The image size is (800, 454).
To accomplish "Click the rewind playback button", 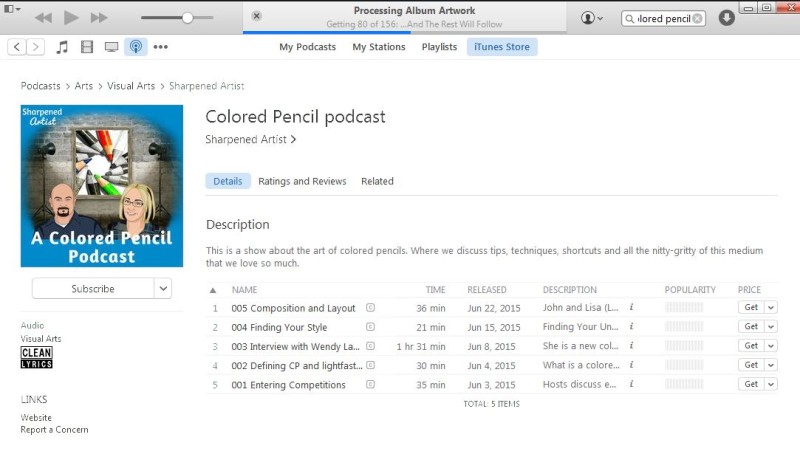I will pos(43,18).
